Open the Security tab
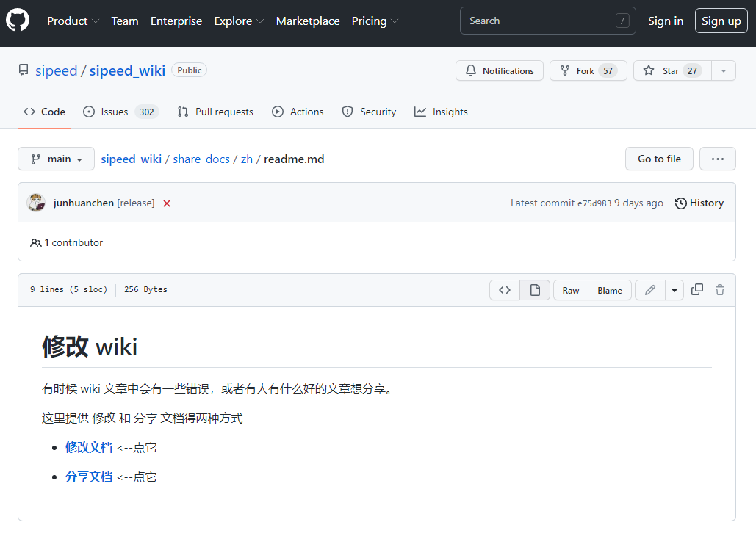 (x=369, y=112)
